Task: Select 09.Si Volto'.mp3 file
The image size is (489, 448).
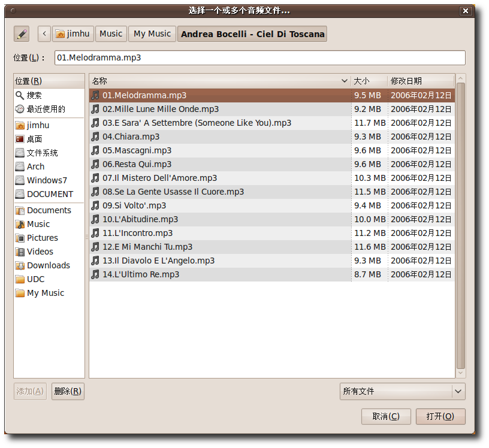Action: click(272, 205)
